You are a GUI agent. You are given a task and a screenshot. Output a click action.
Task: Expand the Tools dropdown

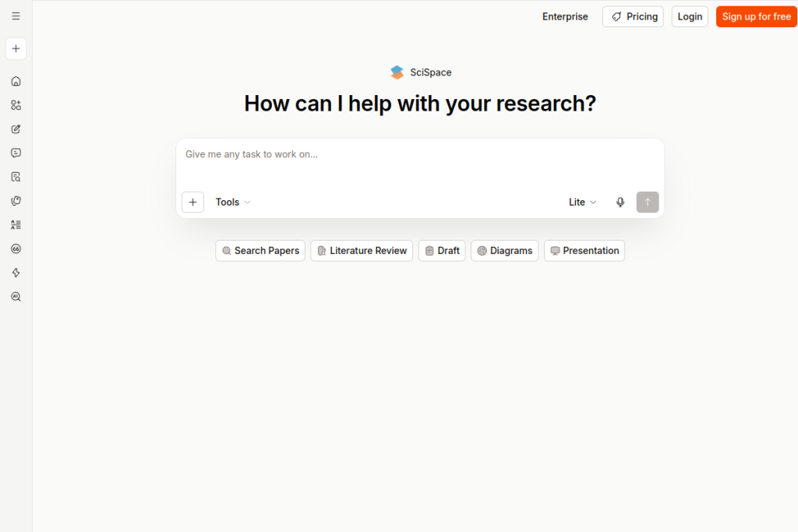pyautogui.click(x=232, y=203)
